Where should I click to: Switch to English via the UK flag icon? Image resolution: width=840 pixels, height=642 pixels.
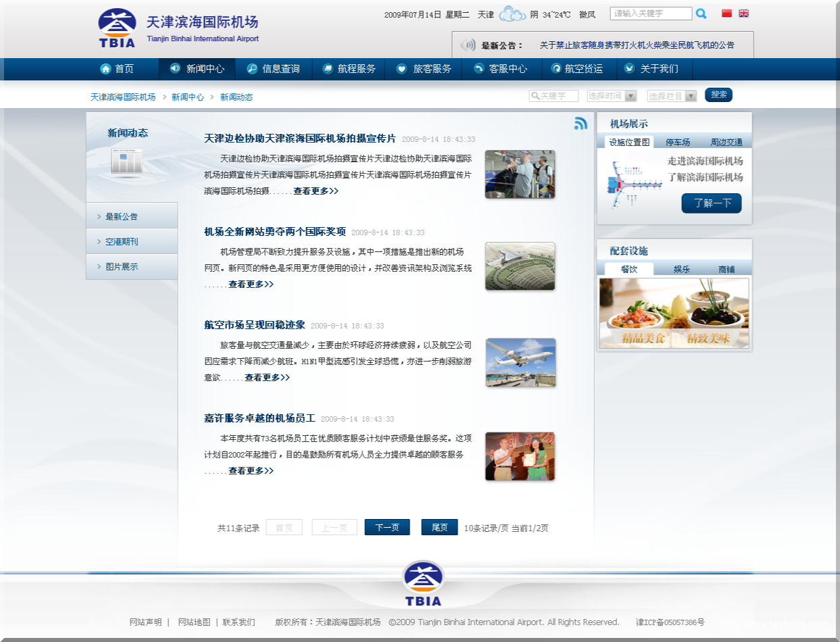(x=743, y=13)
